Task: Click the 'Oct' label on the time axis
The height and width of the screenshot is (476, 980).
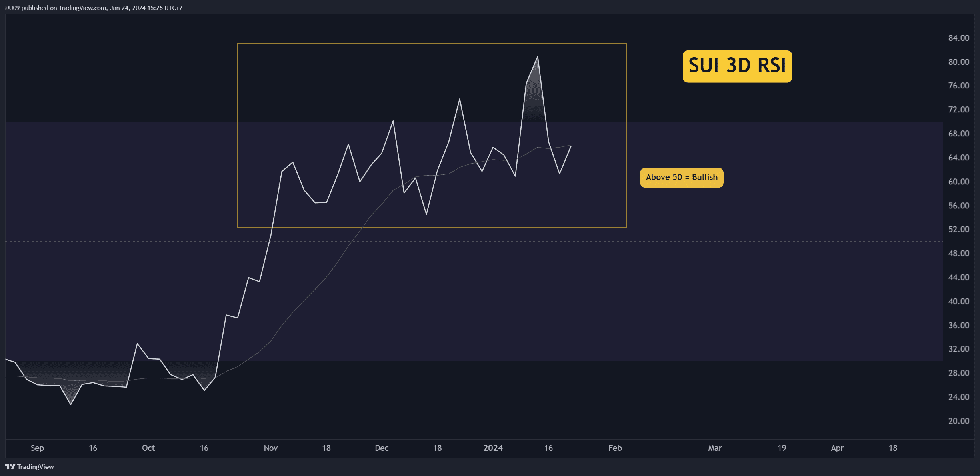Action: 148,448
